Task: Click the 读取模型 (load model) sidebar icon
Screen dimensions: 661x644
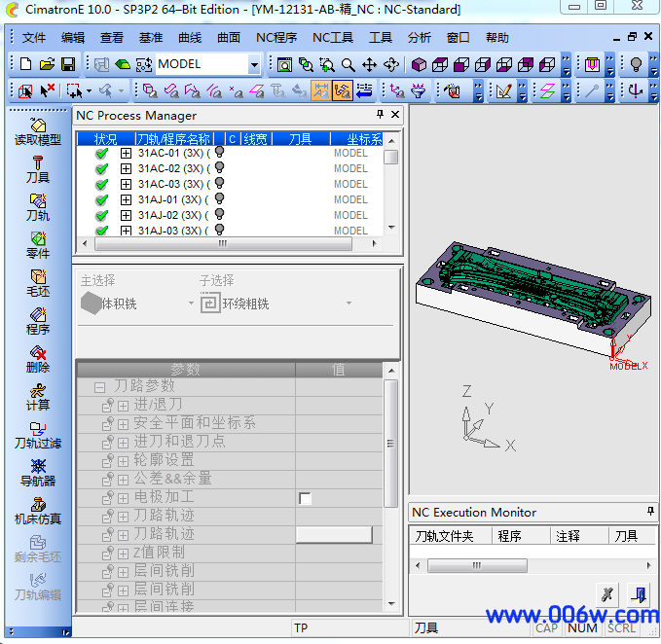Action: pos(38,132)
